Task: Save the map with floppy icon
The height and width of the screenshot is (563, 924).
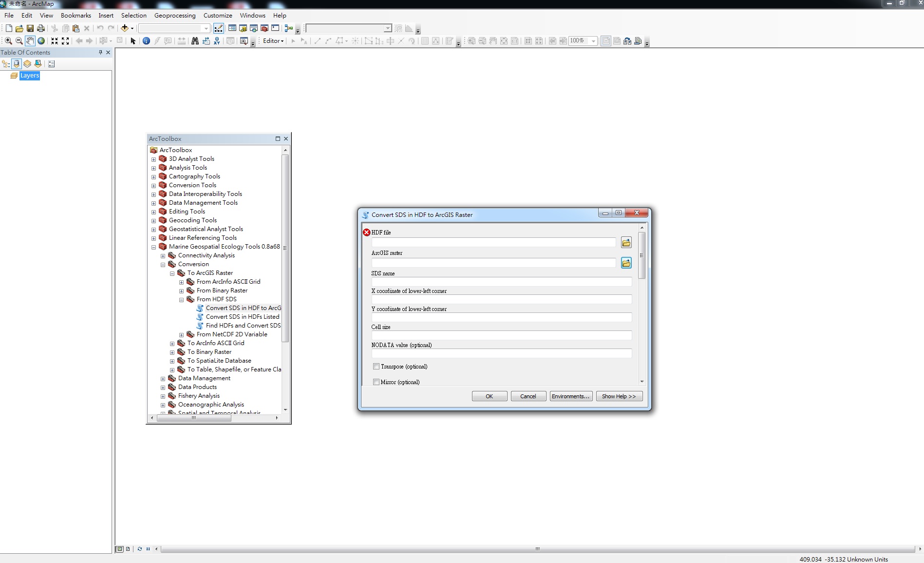Action: pos(30,28)
